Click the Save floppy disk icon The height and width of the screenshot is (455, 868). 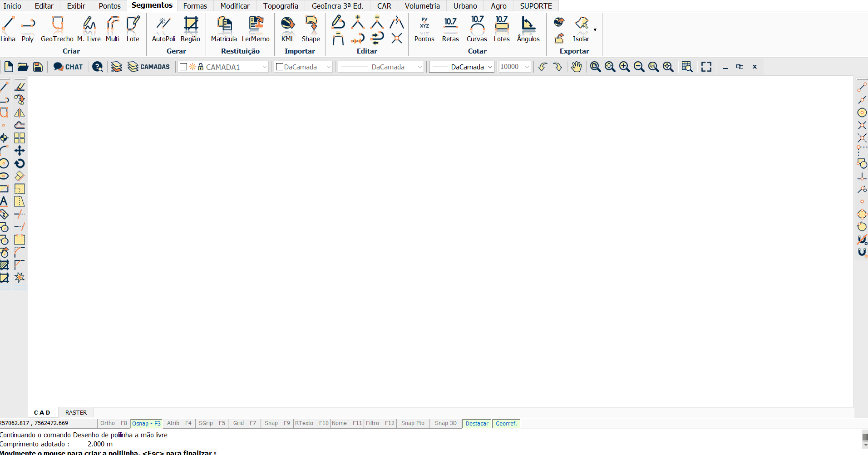pos(38,67)
